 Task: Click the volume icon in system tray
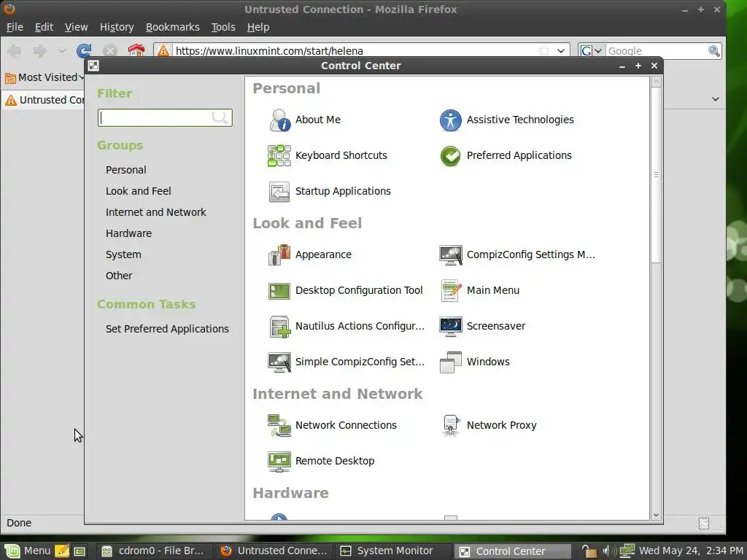point(608,551)
